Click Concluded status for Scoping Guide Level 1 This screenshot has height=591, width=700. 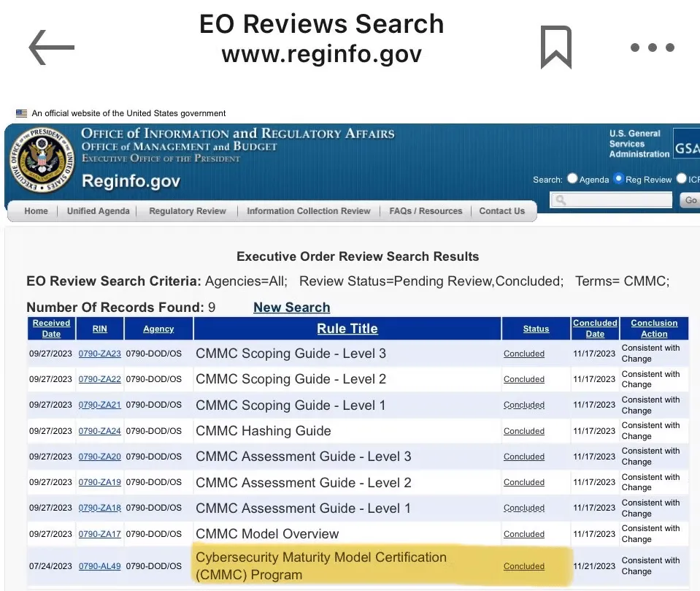click(523, 405)
